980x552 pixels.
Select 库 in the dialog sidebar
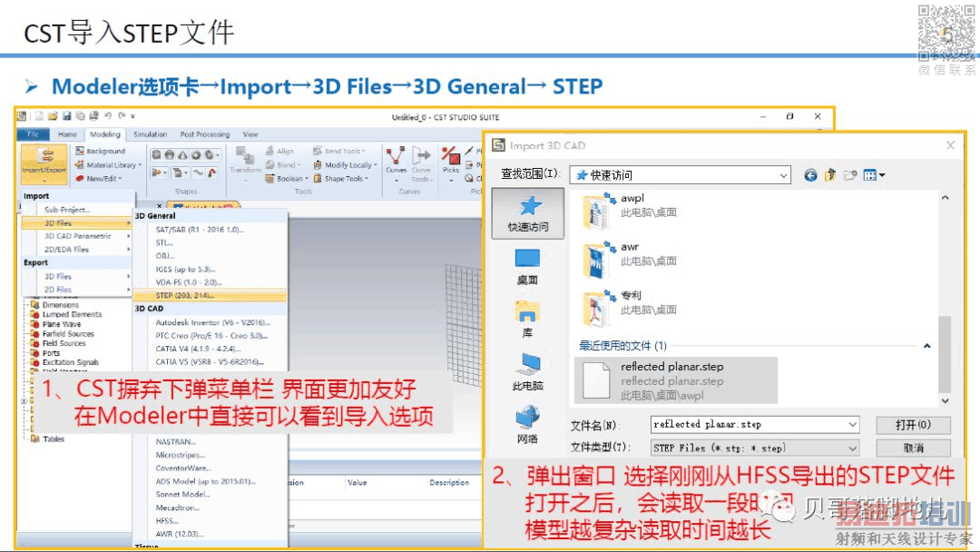tap(527, 320)
